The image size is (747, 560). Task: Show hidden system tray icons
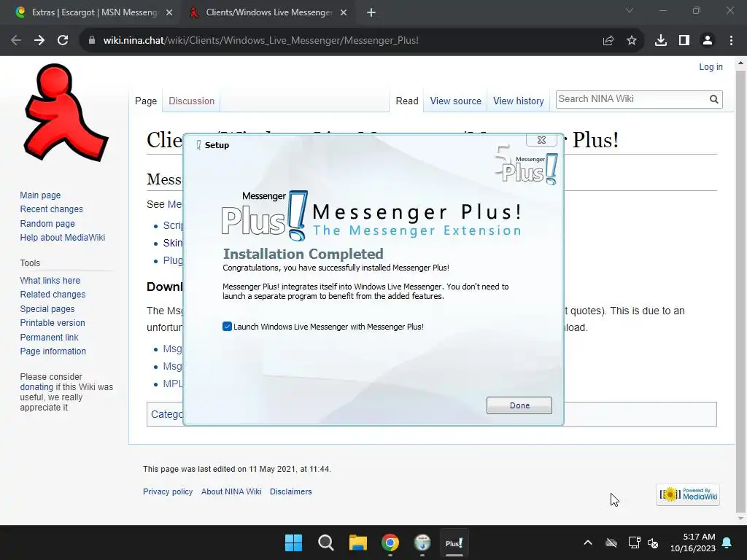pos(588,542)
